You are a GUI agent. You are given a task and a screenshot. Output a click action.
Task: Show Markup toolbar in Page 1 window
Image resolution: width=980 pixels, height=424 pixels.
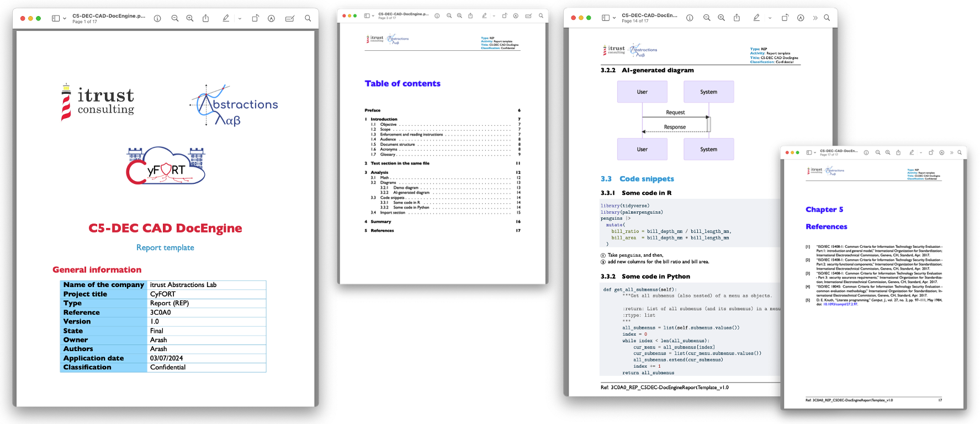pyautogui.click(x=271, y=18)
